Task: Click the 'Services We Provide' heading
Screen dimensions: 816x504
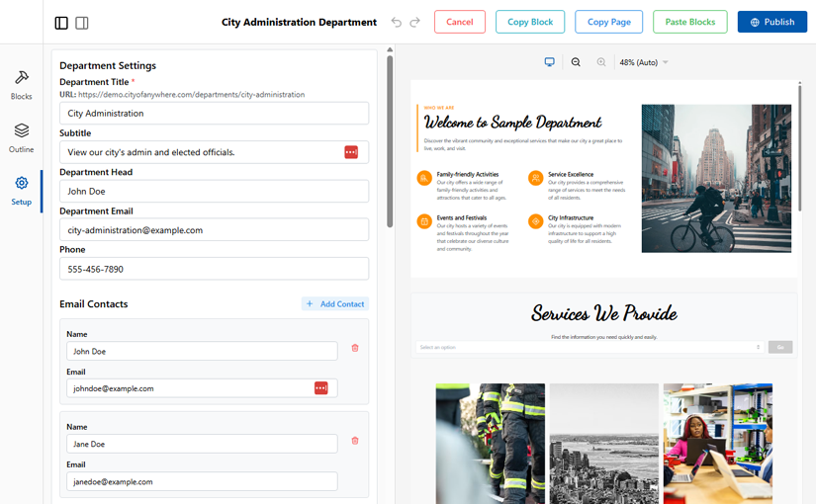Action: [603, 313]
